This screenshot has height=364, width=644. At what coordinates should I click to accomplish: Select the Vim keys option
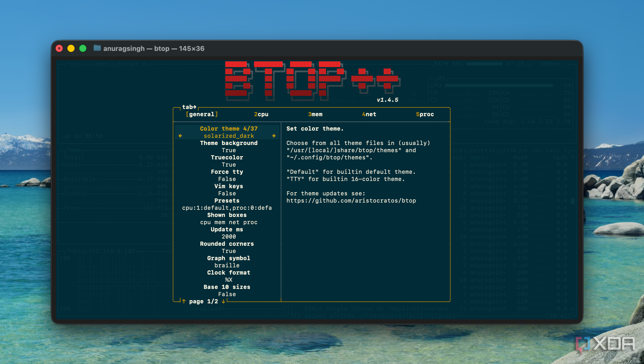(229, 186)
